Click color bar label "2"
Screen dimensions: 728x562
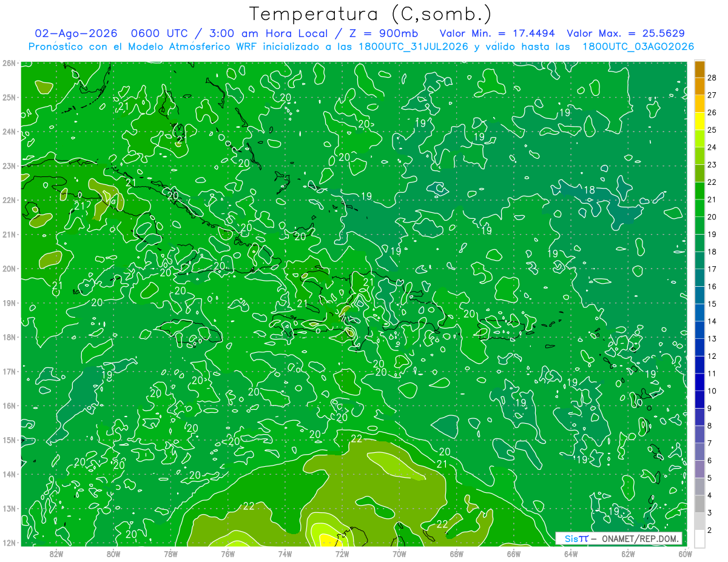pos(710,530)
